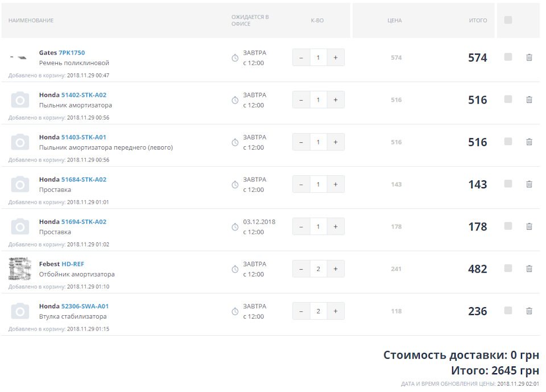Open Febest HD-REF product thumbnail
546x392 pixels.
click(20, 269)
